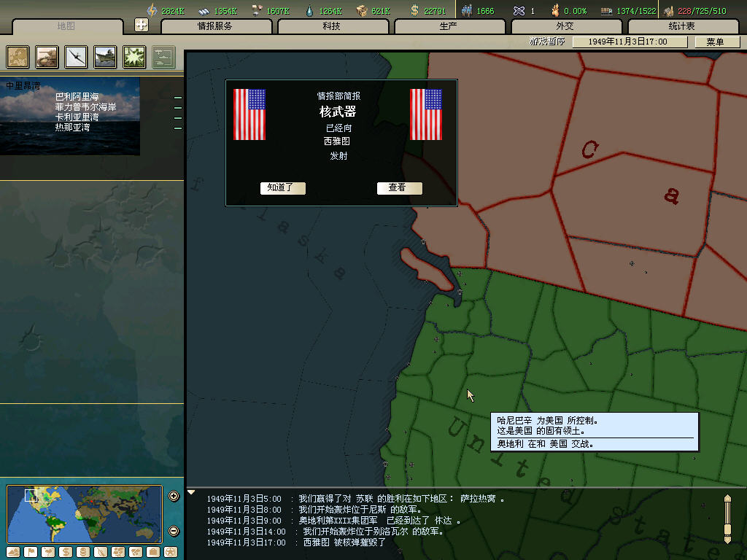Open the 统计表 tab
This screenshot has width=747, height=560.
[x=682, y=26]
